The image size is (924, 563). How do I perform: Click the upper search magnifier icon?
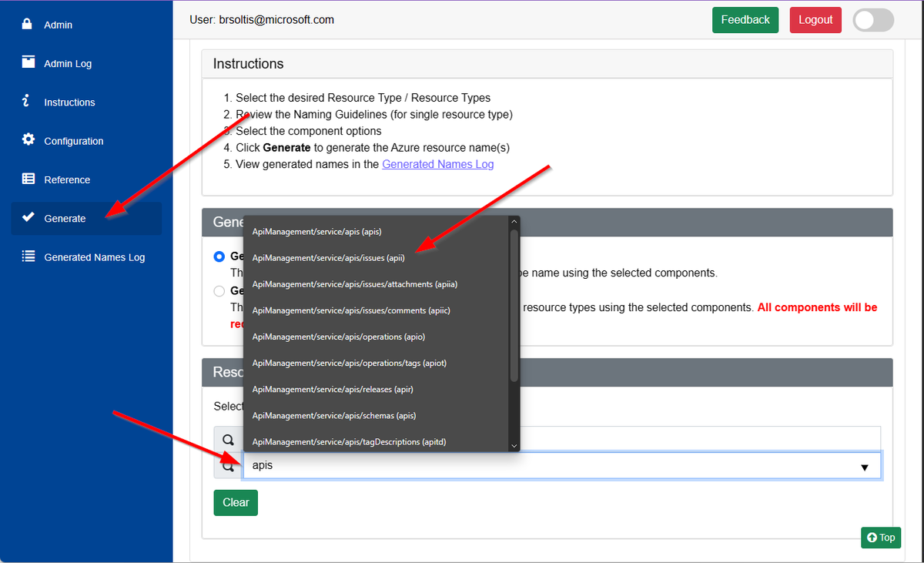coord(229,440)
